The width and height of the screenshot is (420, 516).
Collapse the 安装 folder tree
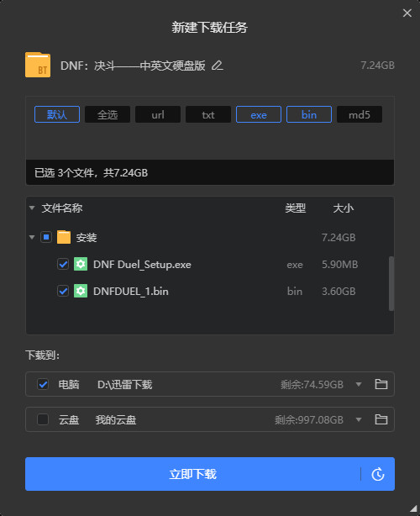click(32, 237)
